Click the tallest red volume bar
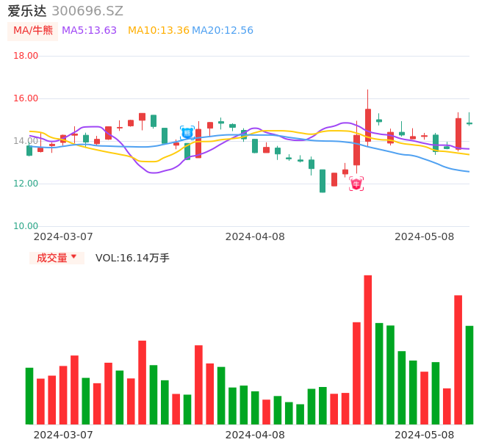This screenshot has width=504, height=445. pos(367,350)
